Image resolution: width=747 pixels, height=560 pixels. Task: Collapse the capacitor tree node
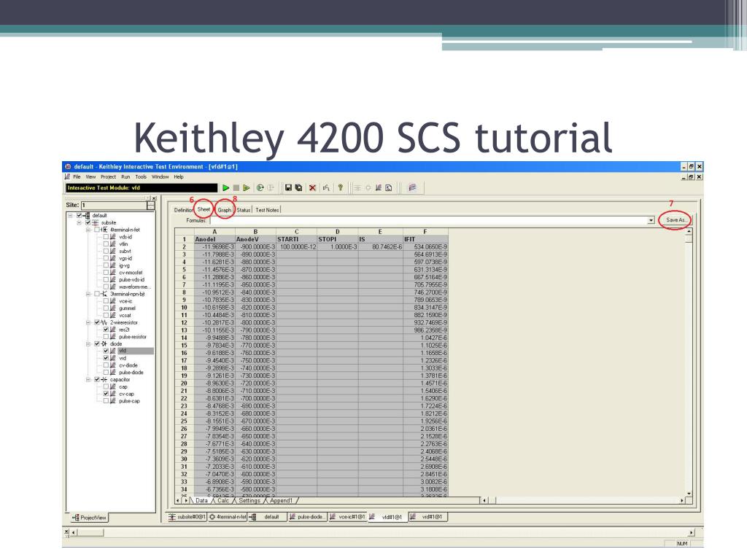88,380
